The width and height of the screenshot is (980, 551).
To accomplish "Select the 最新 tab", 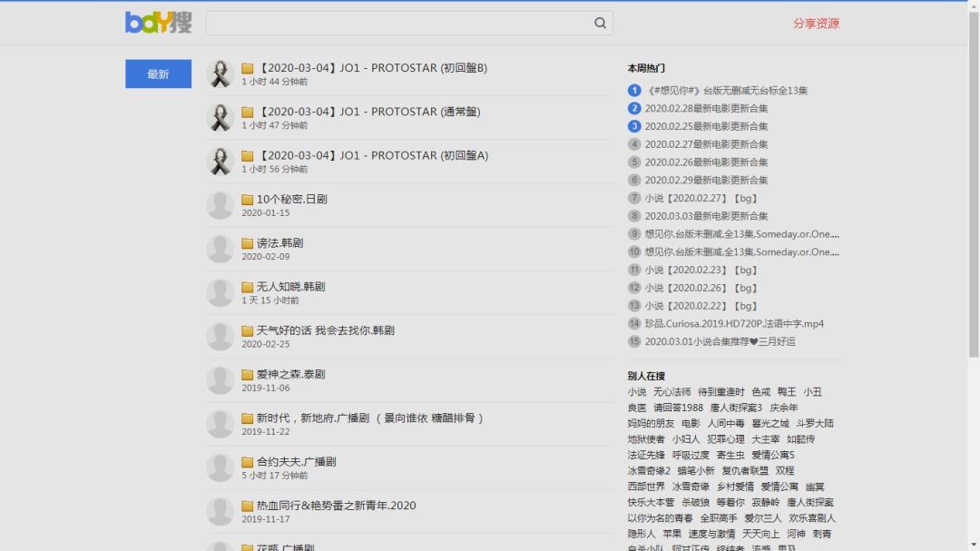I will [x=158, y=74].
